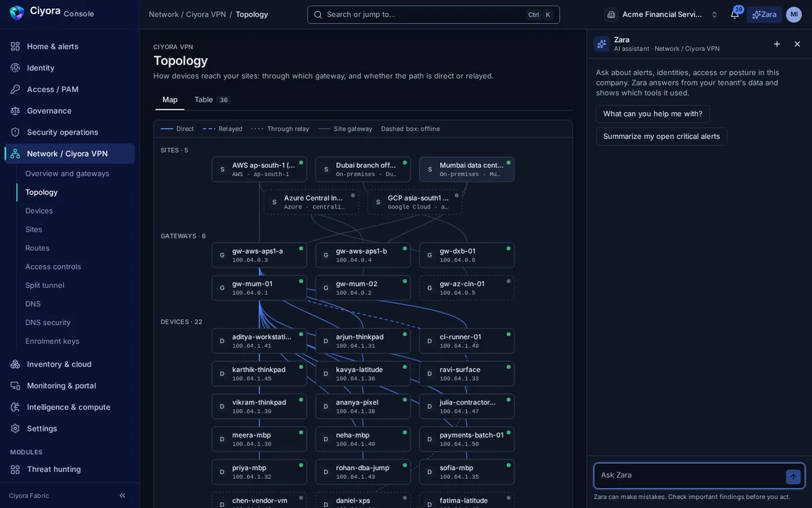812x508 pixels.
Task: Select Topology in sidebar submenu
Action: 41,192
